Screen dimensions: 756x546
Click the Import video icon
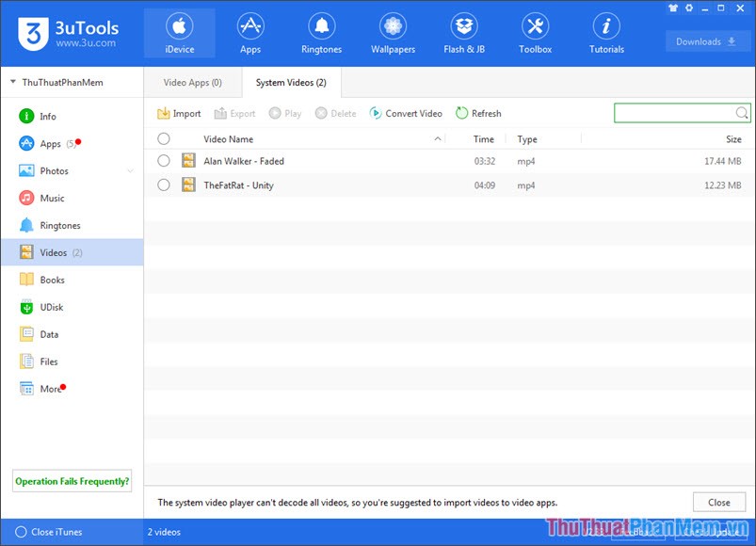(164, 114)
